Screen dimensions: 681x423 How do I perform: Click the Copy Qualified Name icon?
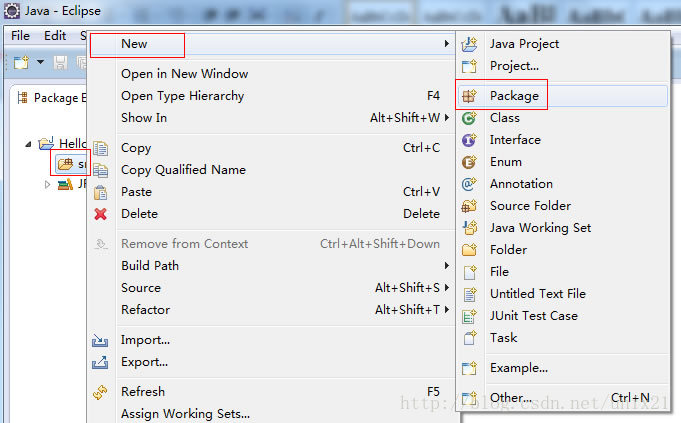[x=100, y=170]
